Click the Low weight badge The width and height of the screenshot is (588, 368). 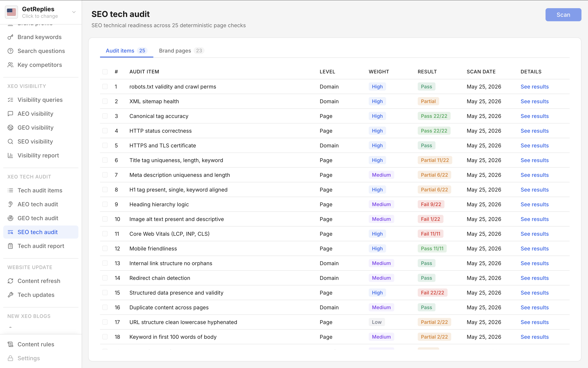(377, 322)
